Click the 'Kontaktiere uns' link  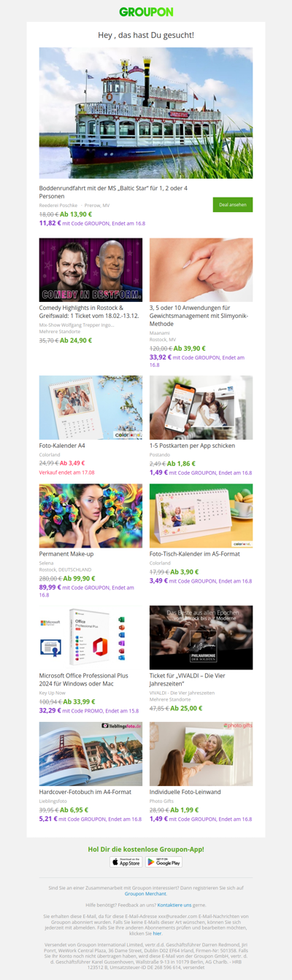[174, 905]
